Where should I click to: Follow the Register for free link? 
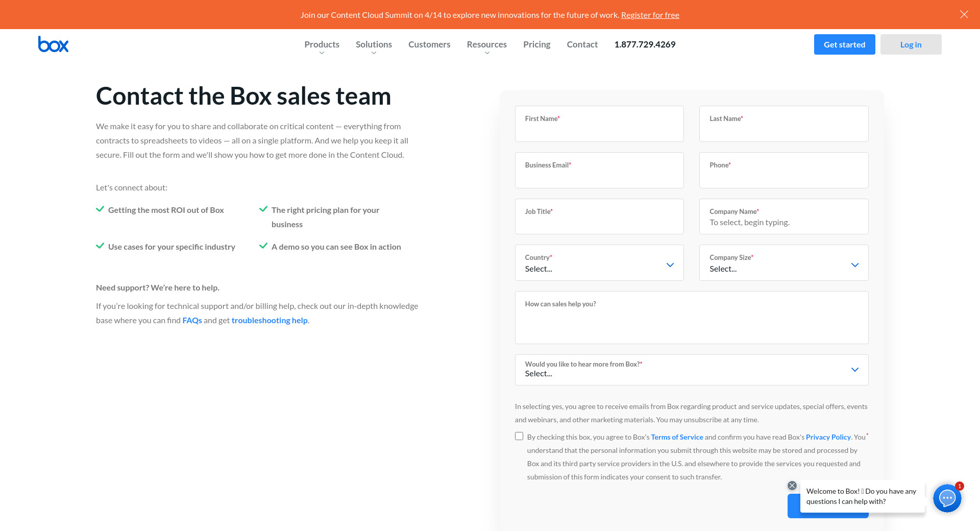[650, 15]
